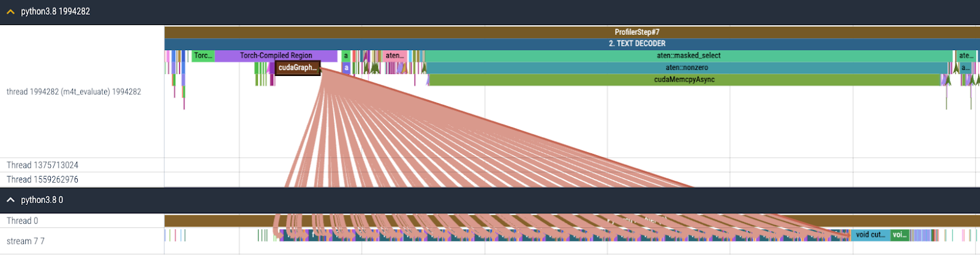Select the Thread 0 track label
This screenshot has height=255, width=980.
click(x=22, y=221)
